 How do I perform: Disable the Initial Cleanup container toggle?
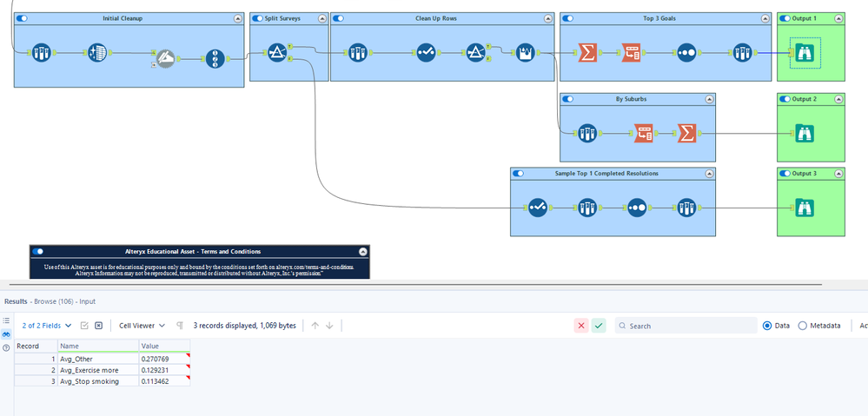coord(22,18)
